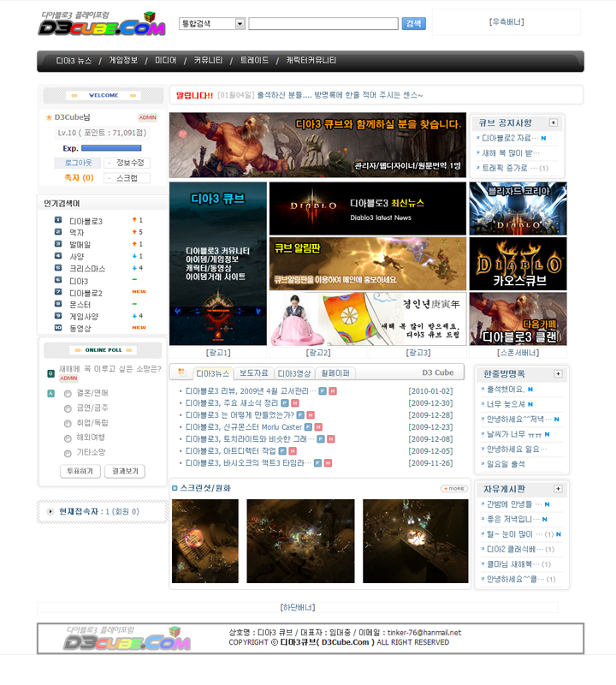This screenshot has width=616, height=685.
Task: Click rank 1 badge beside 디아블로3
Action: [x=58, y=220]
